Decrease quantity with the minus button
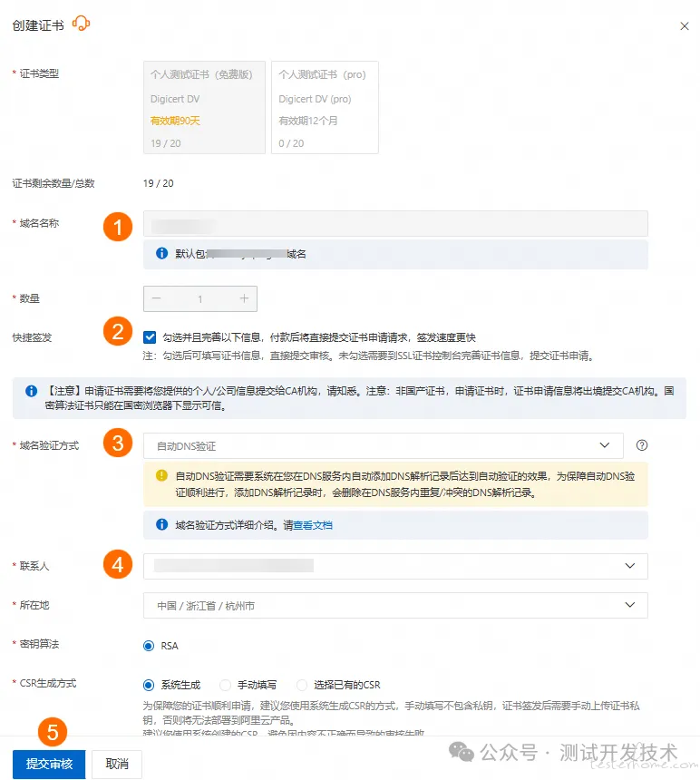700x780 pixels. (x=156, y=298)
